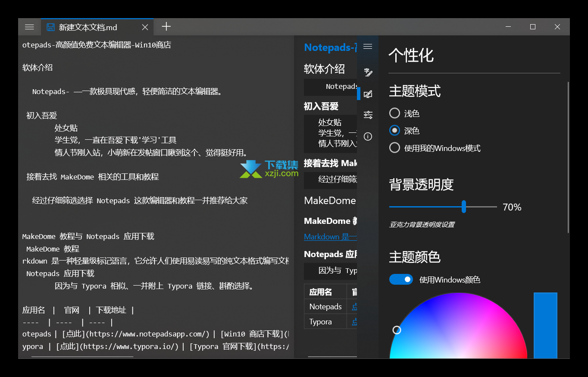Click the 个性化 settings heading
The image size is (588, 377).
[411, 55]
